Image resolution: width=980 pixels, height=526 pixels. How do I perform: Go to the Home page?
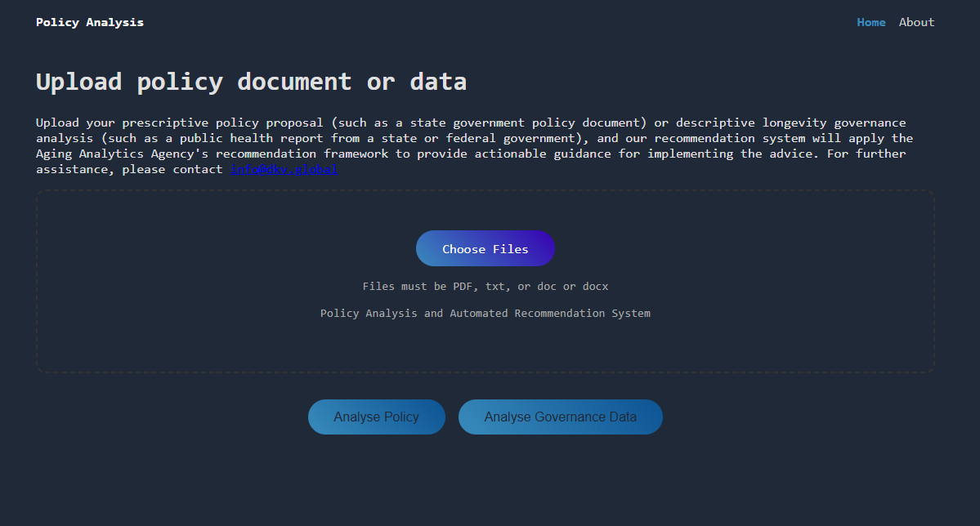click(870, 22)
